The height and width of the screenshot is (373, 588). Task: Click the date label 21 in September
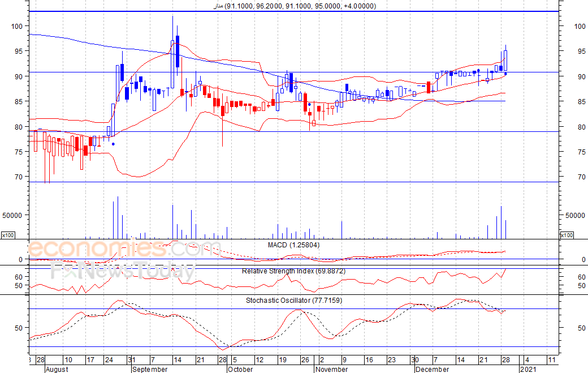(x=200, y=360)
